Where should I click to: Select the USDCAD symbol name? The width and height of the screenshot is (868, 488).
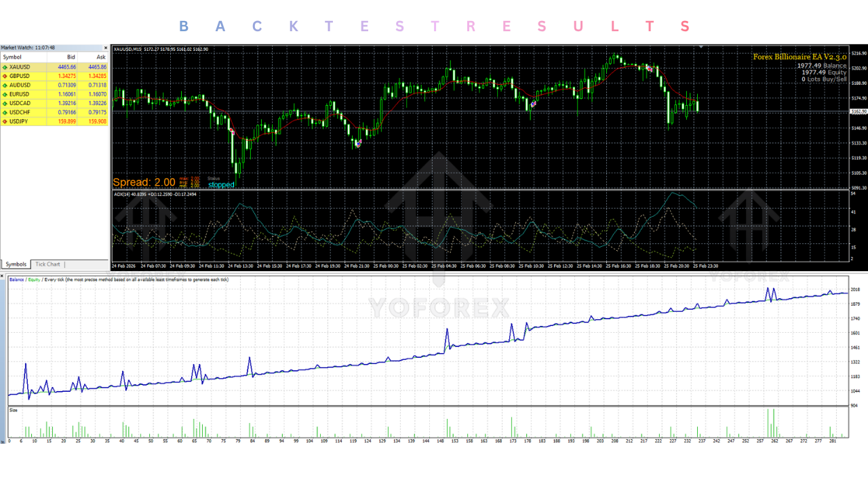point(20,103)
